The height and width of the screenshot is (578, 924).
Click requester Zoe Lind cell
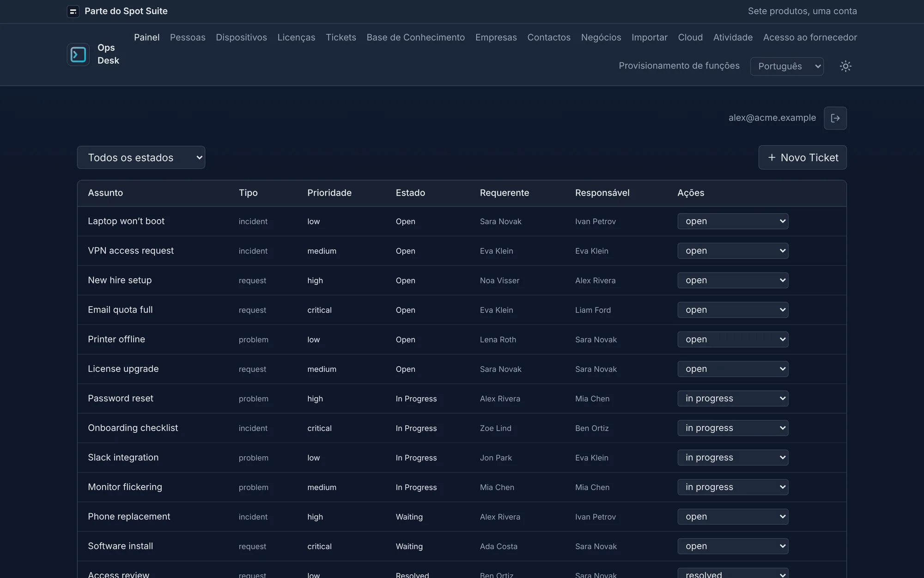pyautogui.click(x=496, y=429)
